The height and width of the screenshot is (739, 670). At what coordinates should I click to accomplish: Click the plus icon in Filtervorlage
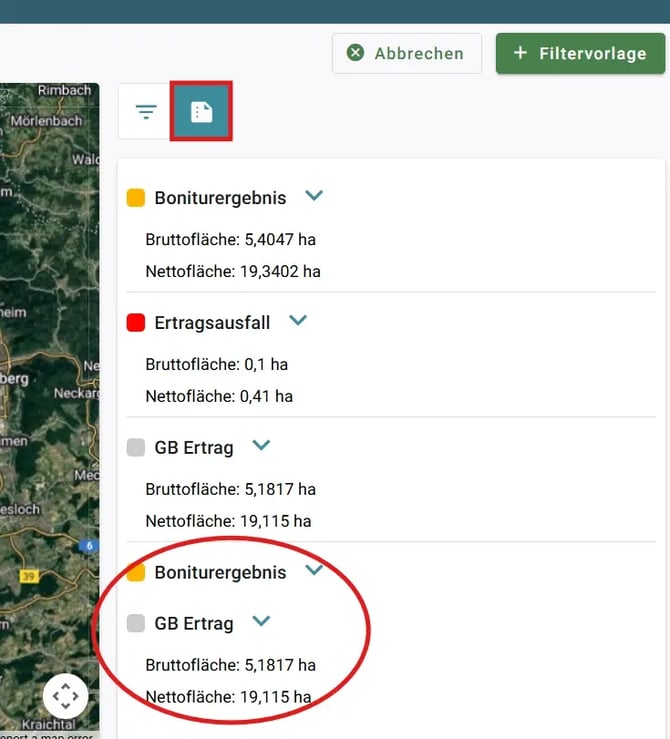coord(520,52)
